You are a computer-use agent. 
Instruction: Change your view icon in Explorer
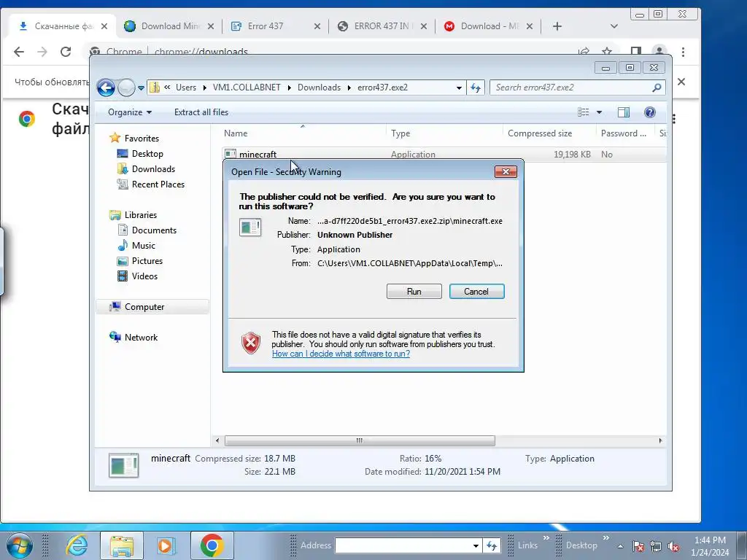[583, 112]
